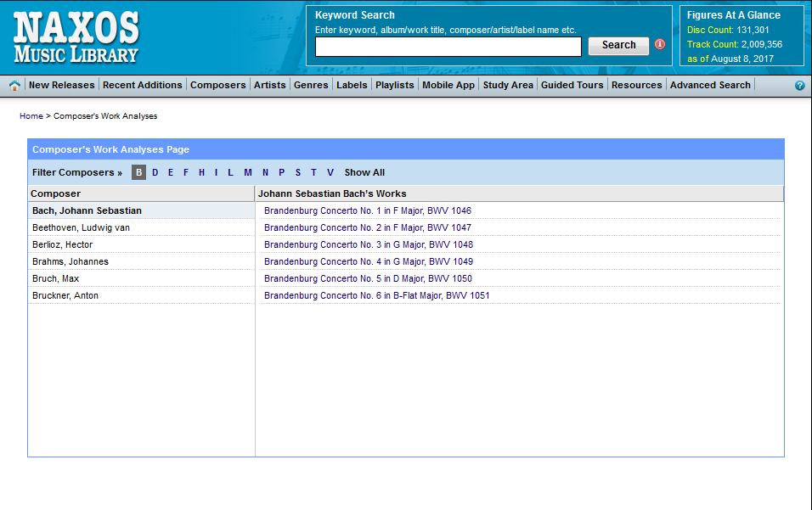Open Brandenburg Concerto No. 2, BWV 1047
Viewport: 812px width, 510px height.
(368, 227)
